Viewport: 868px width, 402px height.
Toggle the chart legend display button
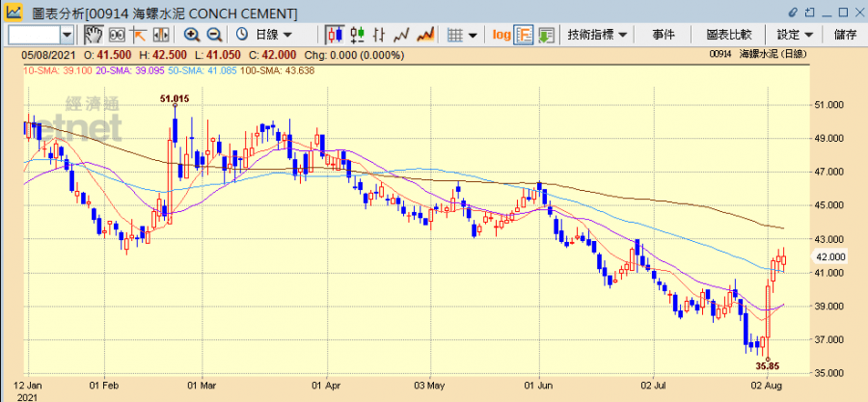pos(524,35)
